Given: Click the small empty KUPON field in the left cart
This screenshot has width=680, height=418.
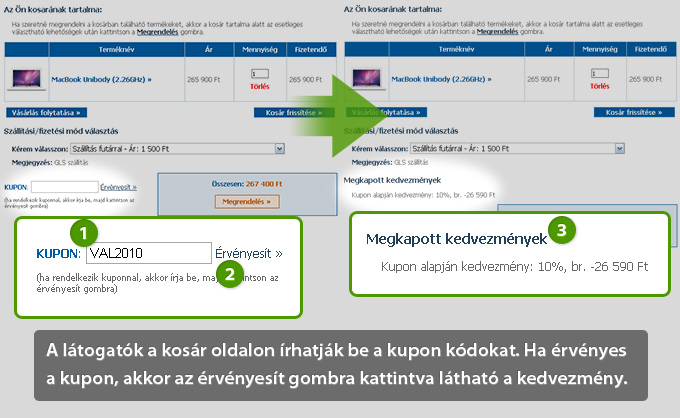Looking at the screenshot, I should (x=64, y=187).
